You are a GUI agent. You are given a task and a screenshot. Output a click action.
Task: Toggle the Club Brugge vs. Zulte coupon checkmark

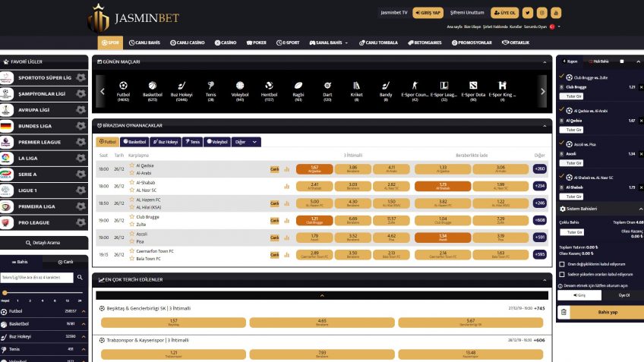[x=561, y=76]
